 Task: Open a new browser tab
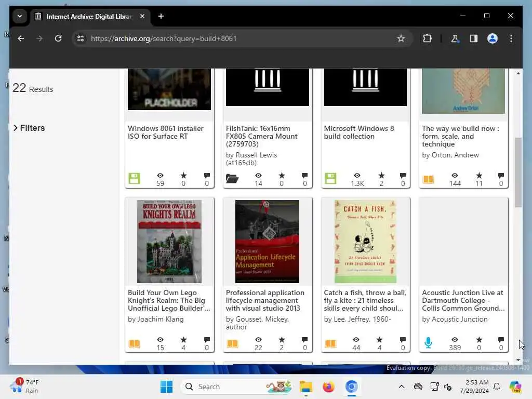161,16
